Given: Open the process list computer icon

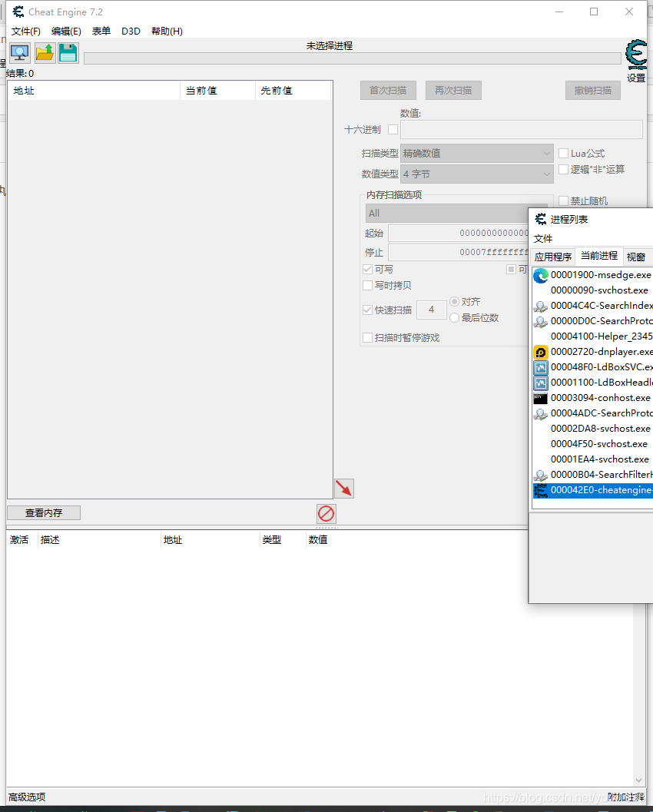Looking at the screenshot, I should pyautogui.click(x=20, y=53).
